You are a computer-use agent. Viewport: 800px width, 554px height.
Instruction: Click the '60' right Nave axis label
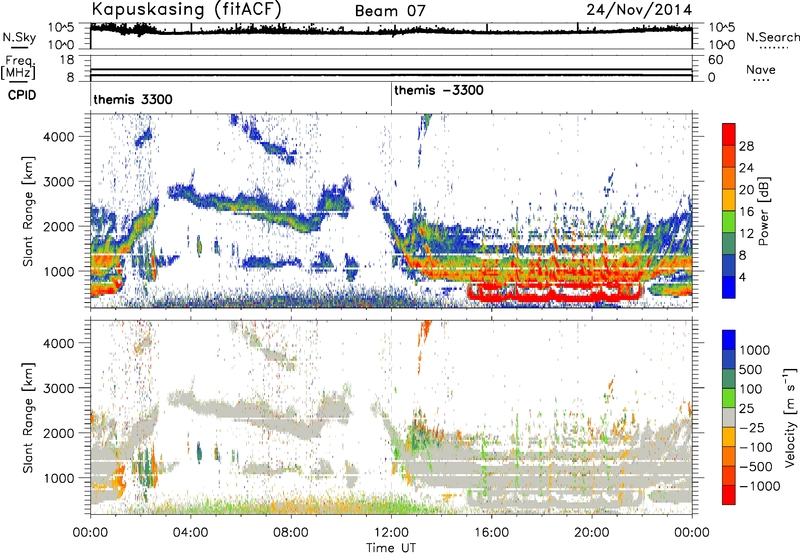(715, 60)
